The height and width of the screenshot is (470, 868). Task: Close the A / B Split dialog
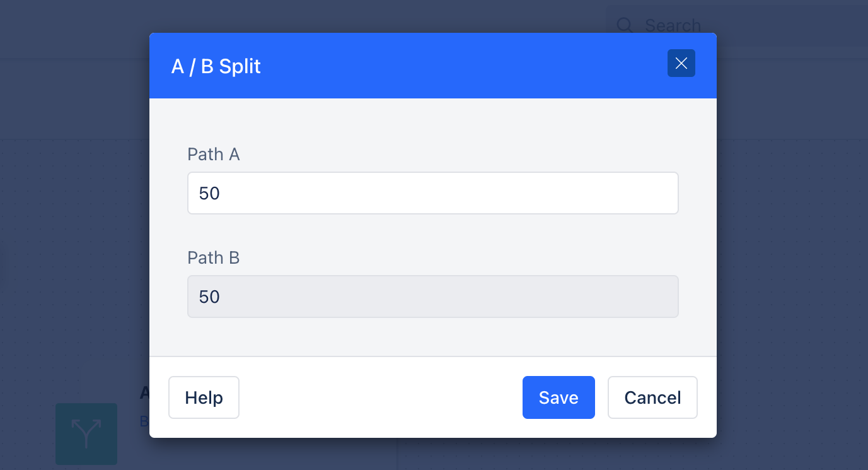[x=681, y=63]
